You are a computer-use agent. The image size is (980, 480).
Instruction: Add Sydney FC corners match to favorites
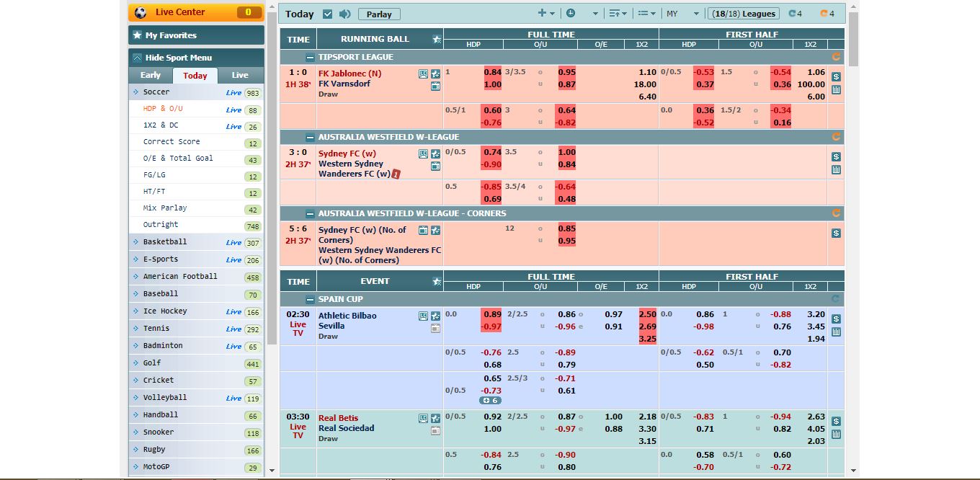click(x=435, y=231)
